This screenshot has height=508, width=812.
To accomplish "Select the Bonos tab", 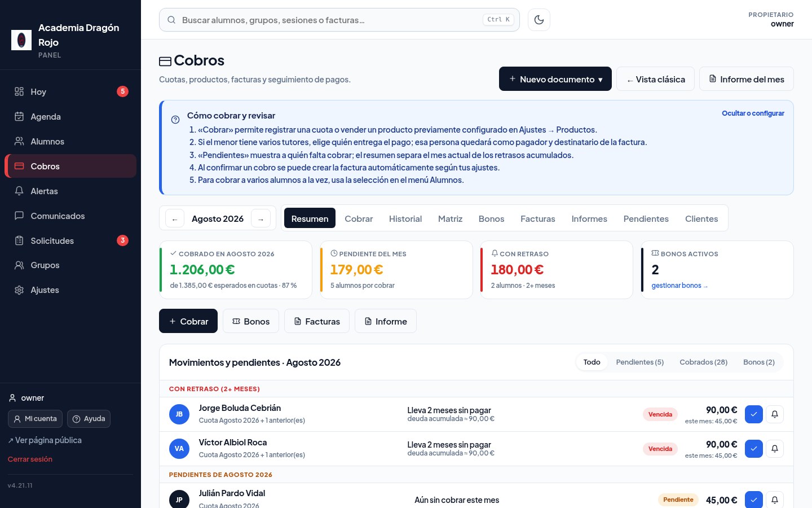I will pyautogui.click(x=492, y=218).
